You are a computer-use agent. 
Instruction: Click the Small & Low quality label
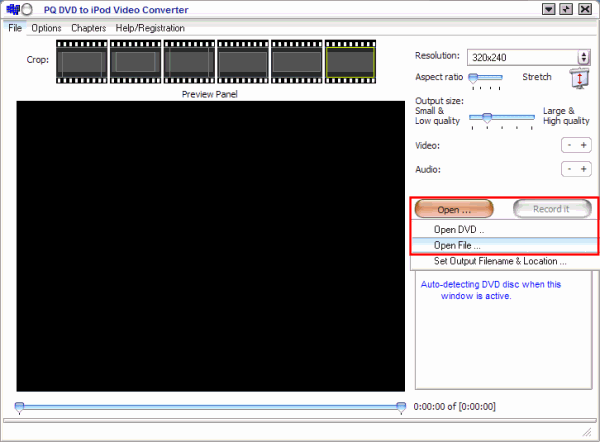tap(437, 116)
